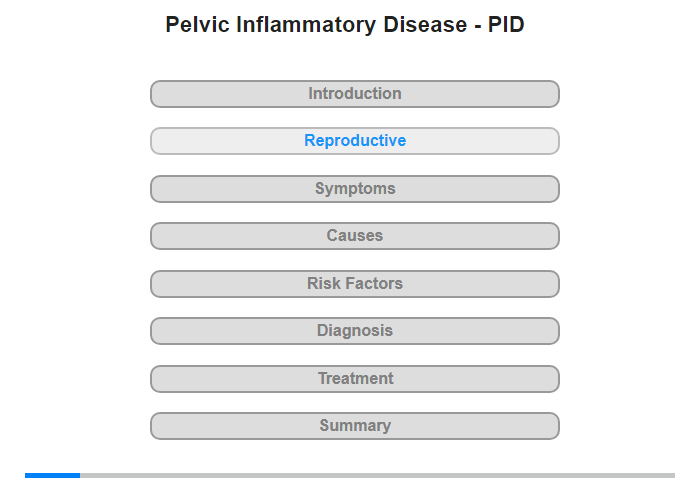Continue with the blue Reproductive item
The height and width of the screenshot is (480, 700).
(355, 141)
